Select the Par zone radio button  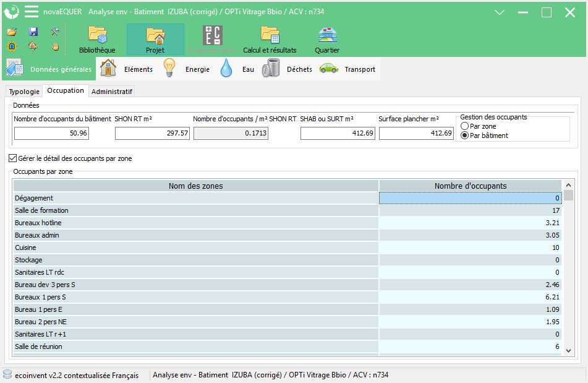(464, 126)
